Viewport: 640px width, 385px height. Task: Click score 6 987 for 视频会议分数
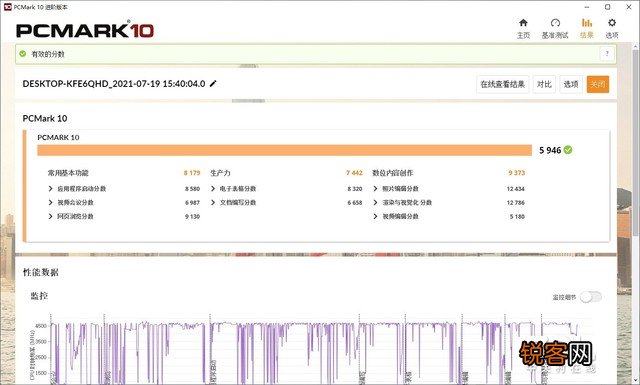pyautogui.click(x=192, y=203)
